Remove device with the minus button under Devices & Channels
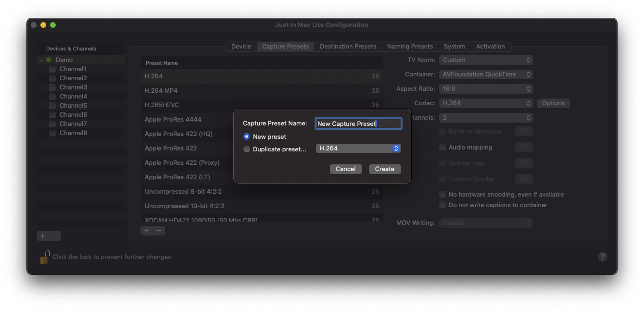The width and height of the screenshot is (644, 310). point(55,236)
